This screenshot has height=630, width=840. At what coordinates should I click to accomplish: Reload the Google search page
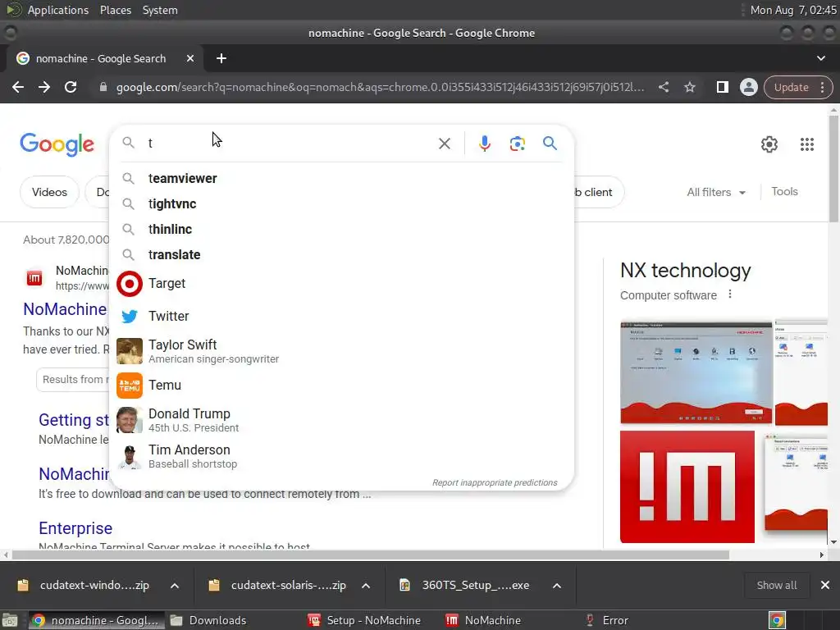tap(71, 87)
